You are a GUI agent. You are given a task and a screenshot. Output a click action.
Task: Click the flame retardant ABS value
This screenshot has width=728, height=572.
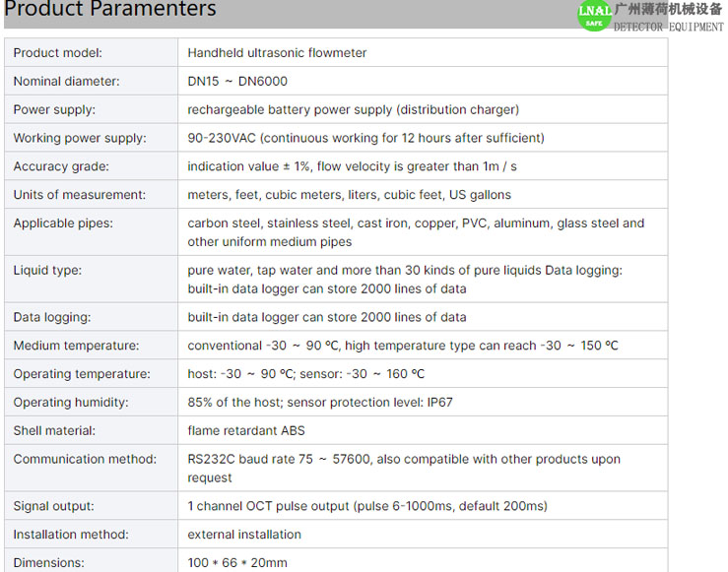246,430
